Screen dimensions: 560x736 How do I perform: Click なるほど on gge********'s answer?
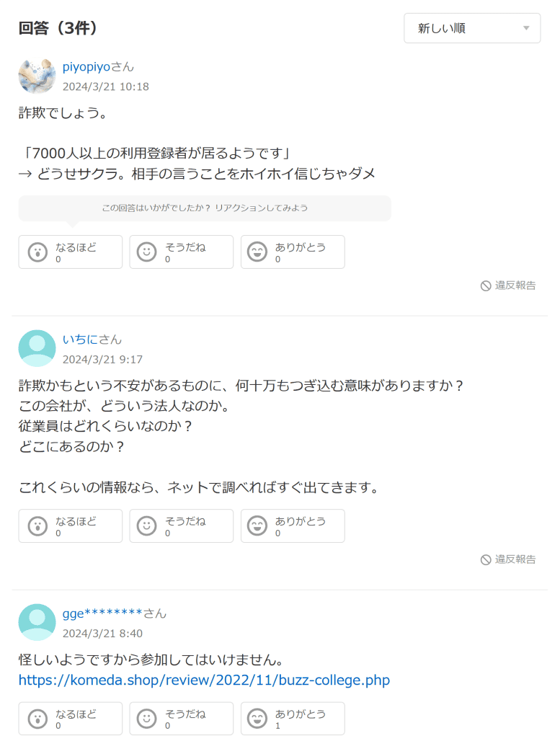point(70,719)
